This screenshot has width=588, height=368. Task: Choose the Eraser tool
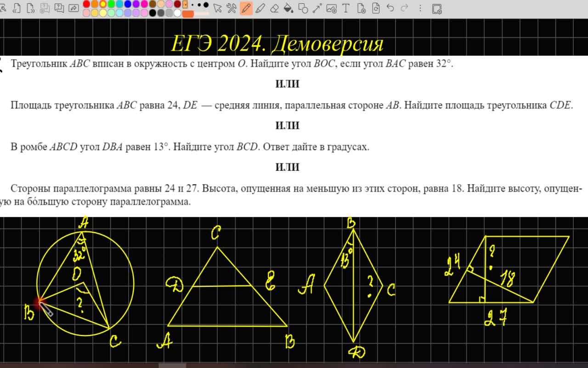click(x=274, y=8)
